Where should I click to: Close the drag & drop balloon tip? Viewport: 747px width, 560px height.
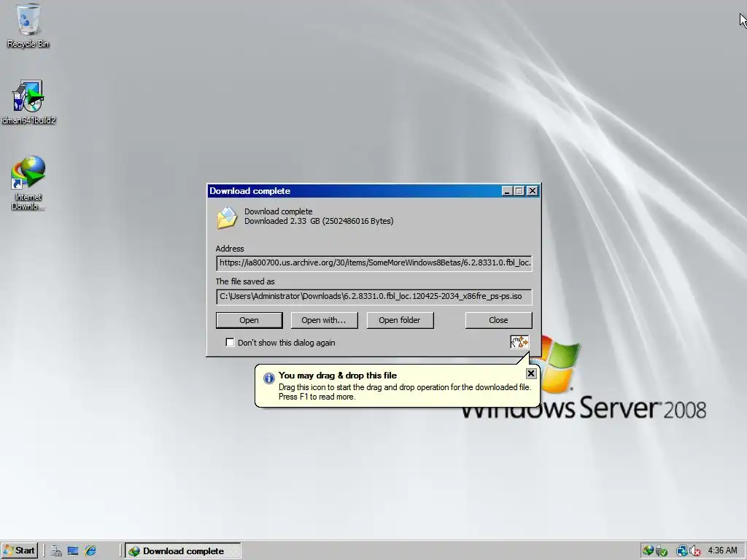click(531, 373)
